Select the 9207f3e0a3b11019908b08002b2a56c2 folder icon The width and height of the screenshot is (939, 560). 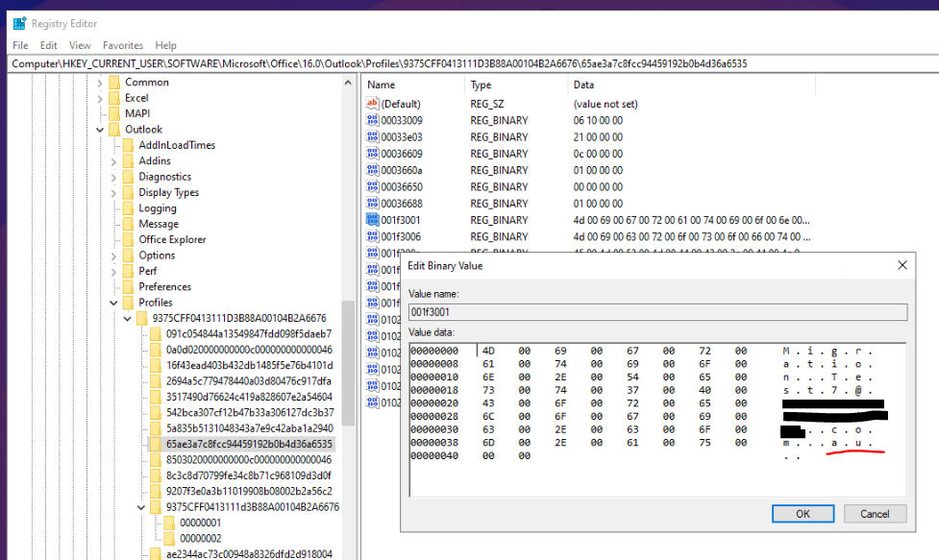(157, 491)
